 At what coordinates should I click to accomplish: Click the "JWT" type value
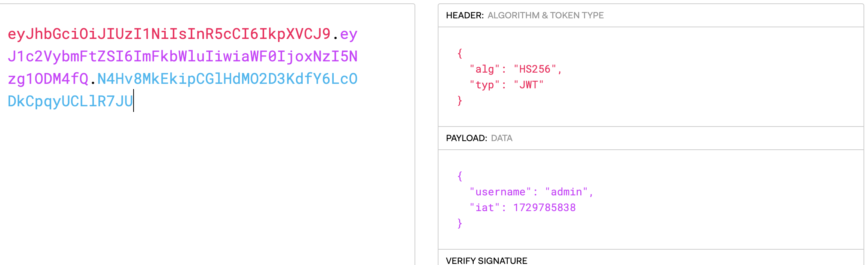528,85
